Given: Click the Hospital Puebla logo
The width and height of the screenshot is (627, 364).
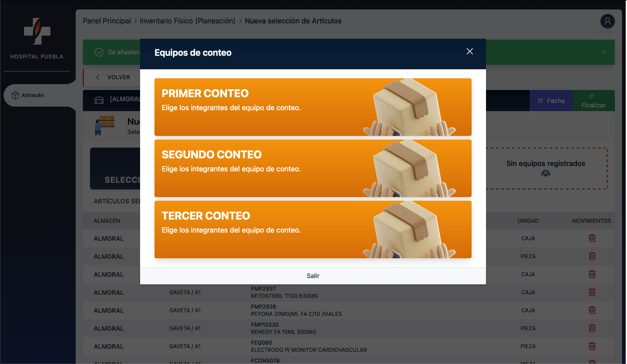Looking at the screenshot, I should pos(37,31).
